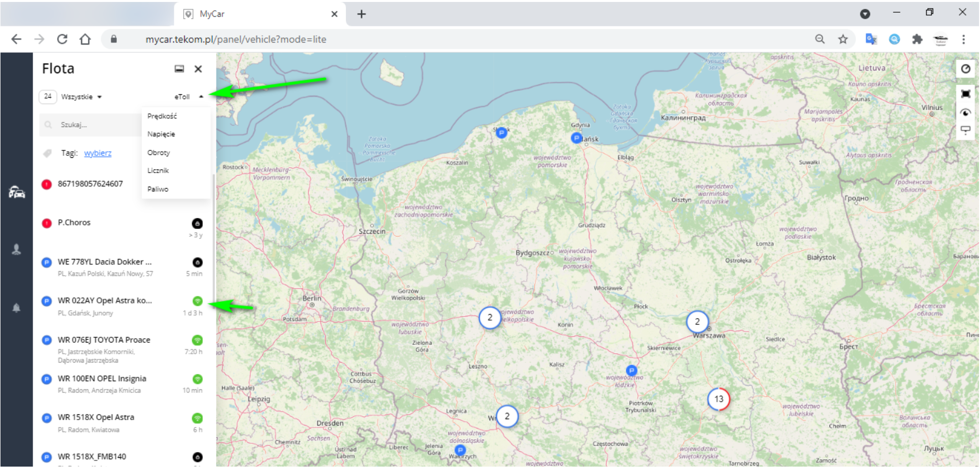Image resolution: width=980 pixels, height=471 pixels.
Task: Open the 2-vehicle cluster near Wrocław
Action: point(507,416)
